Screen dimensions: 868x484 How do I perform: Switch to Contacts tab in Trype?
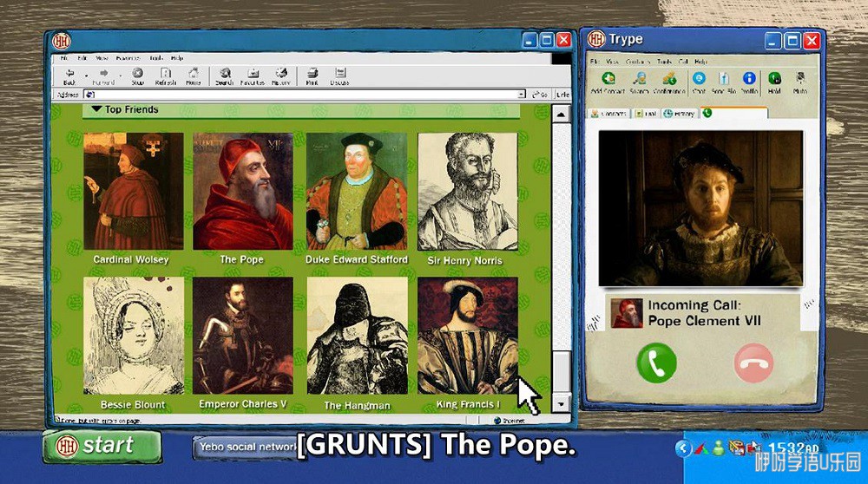click(x=608, y=114)
